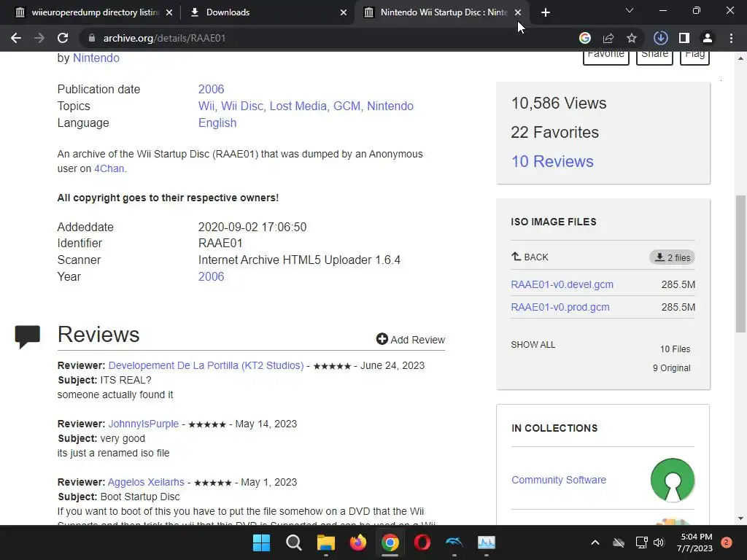Click the 10 Files count text
The width and height of the screenshot is (747, 560).
(x=675, y=349)
